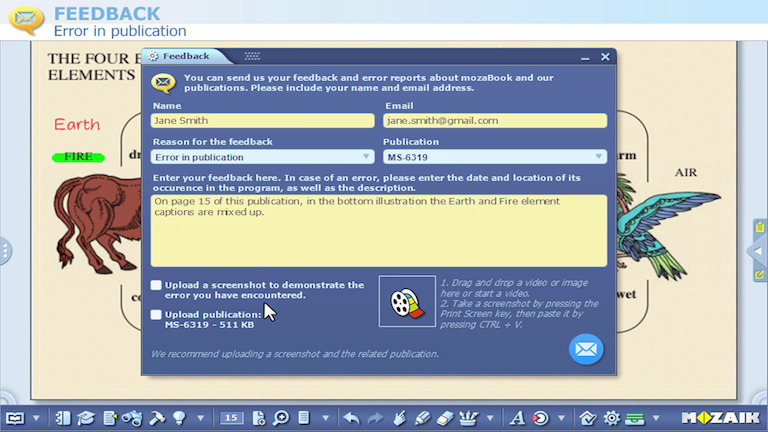Open the graduation cap icon tool
The height and width of the screenshot is (432, 768).
(x=87, y=418)
